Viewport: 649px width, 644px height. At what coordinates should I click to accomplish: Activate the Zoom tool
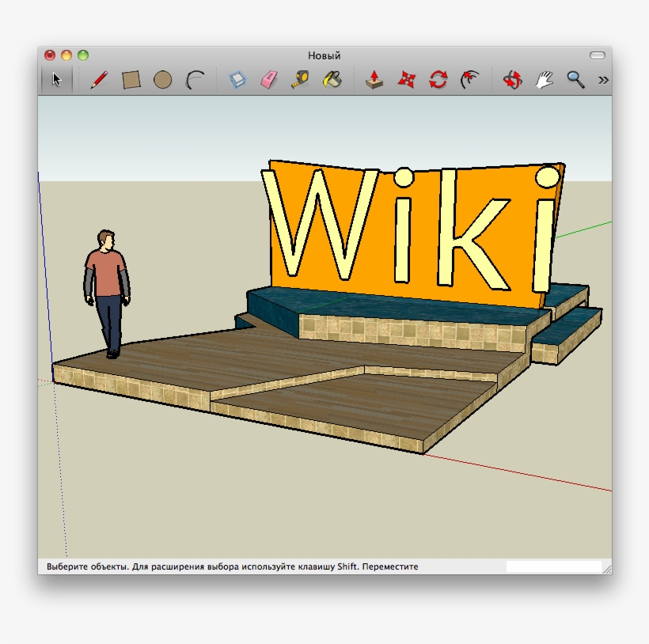click(574, 79)
